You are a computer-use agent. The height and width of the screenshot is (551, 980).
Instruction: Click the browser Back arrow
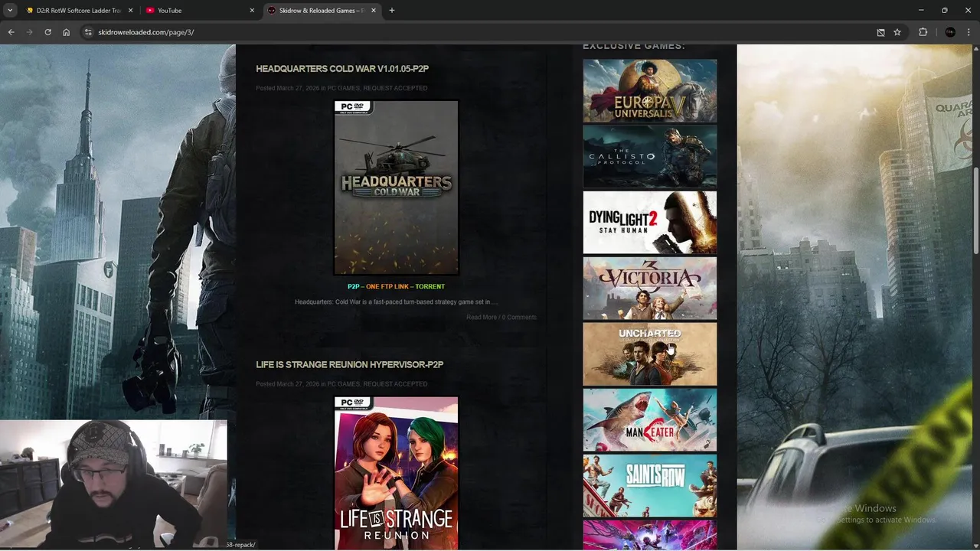click(x=11, y=32)
